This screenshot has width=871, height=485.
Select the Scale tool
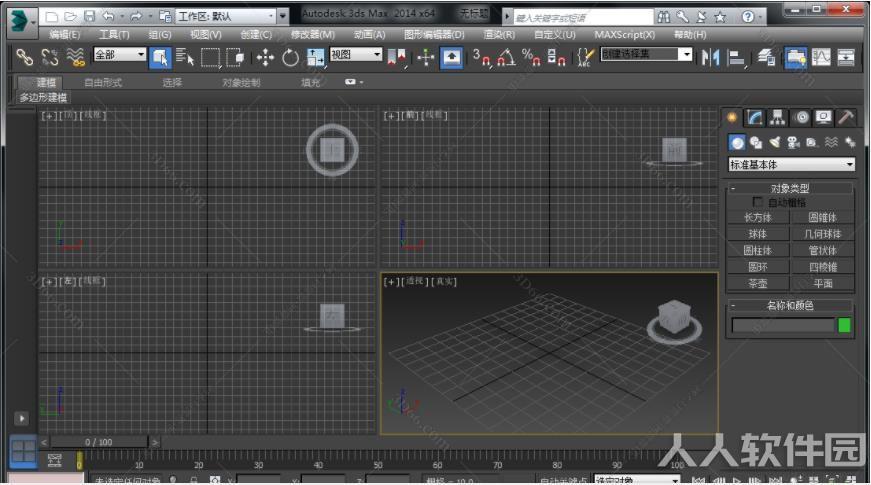click(315, 57)
